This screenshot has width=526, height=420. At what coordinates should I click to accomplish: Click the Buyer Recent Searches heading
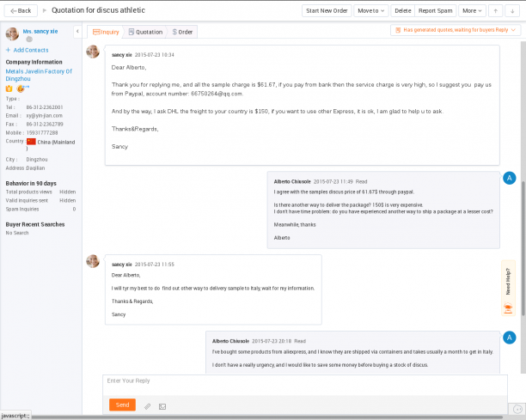pos(35,224)
